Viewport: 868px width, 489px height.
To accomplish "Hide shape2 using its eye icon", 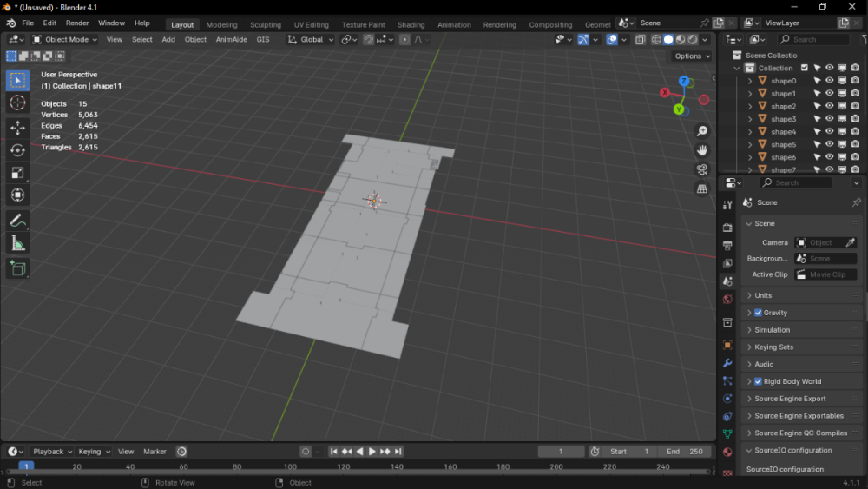I will (829, 106).
